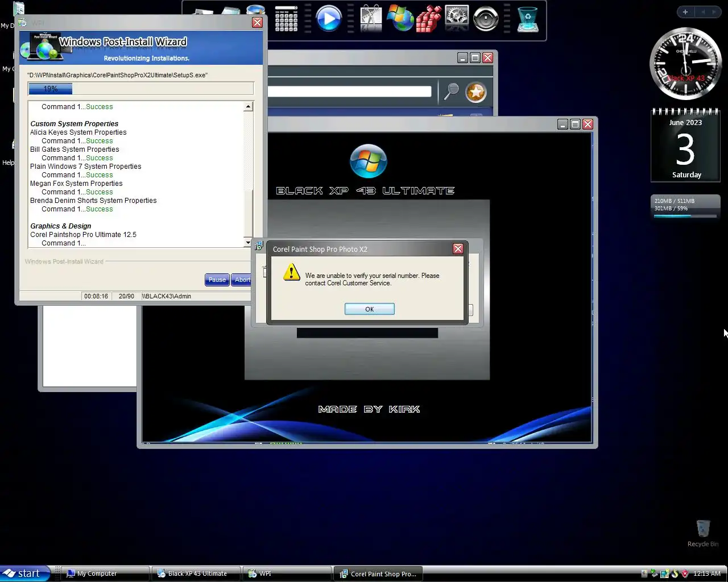Screen dimensions: 728x582
Task: Click the 20/90 progress count status
Action: (x=126, y=296)
